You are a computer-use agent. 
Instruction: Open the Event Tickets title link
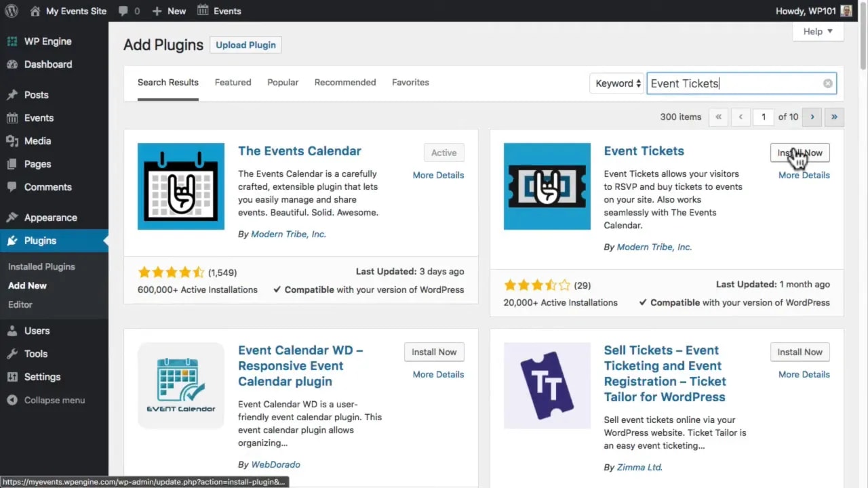(644, 151)
